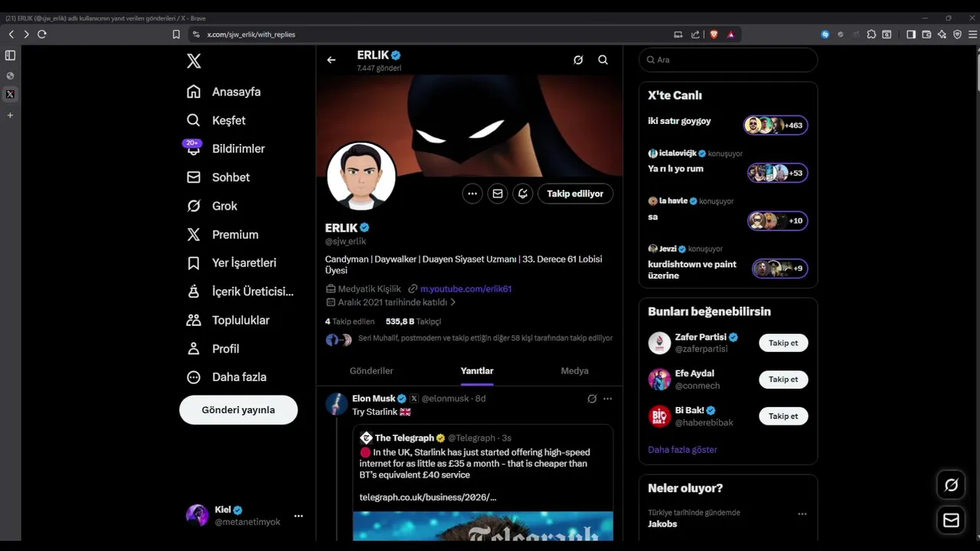
Task: Open Premium in the sidebar
Action: point(222,235)
